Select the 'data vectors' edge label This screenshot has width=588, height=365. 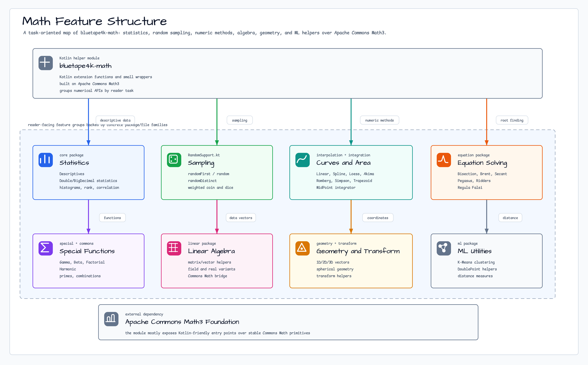pyautogui.click(x=241, y=218)
